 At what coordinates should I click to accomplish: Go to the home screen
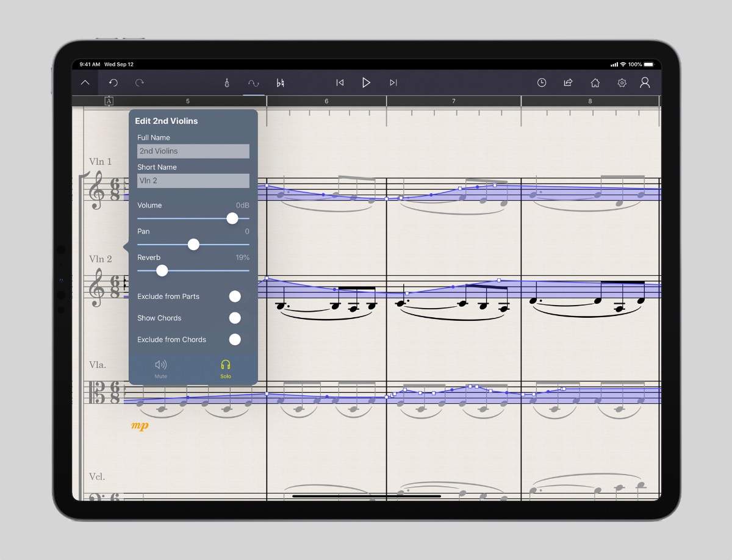tap(595, 83)
